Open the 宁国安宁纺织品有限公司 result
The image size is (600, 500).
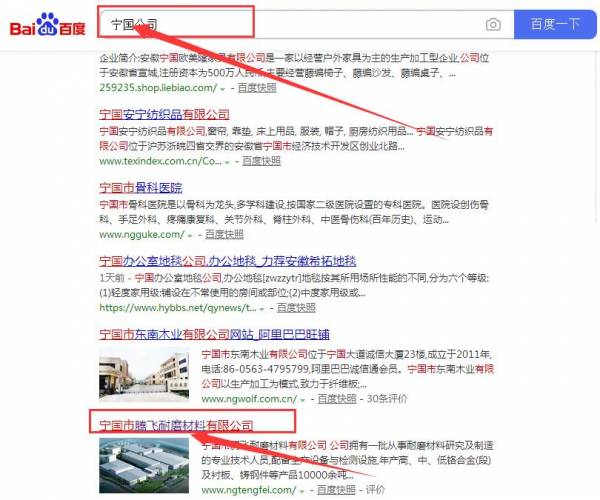[164, 114]
